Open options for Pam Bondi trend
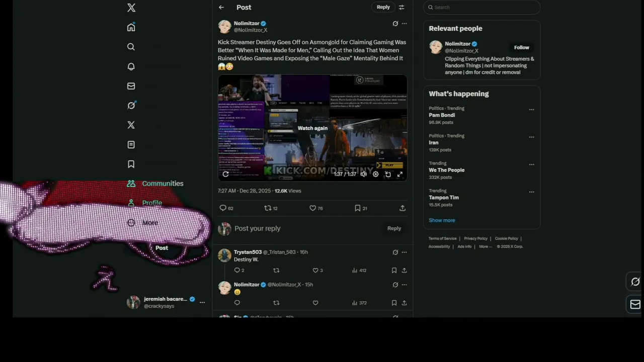 pos(531,110)
